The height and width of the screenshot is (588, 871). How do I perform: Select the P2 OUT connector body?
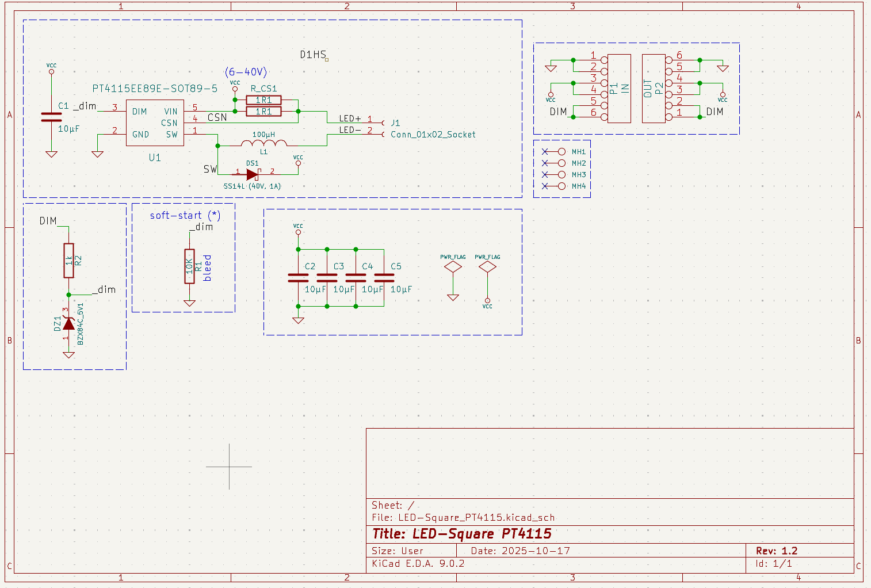pyautogui.click(x=654, y=89)
